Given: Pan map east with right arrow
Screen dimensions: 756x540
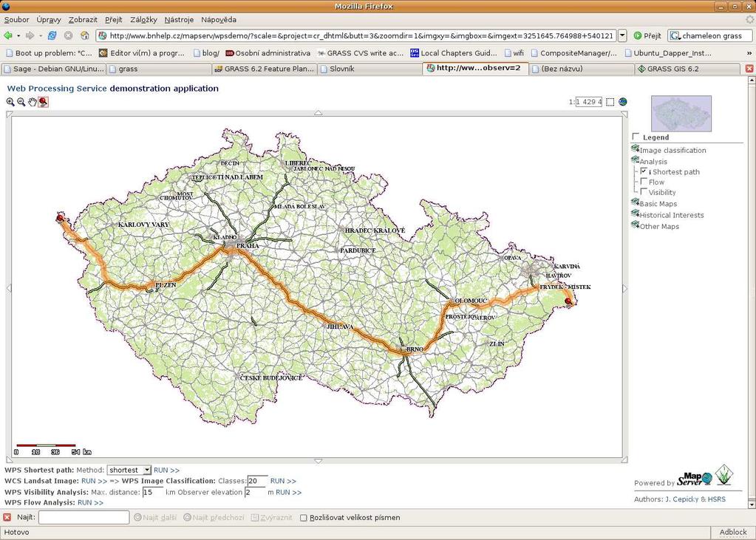Looking at the screenshot, I should pyautogui.click(x=625, y=288).
